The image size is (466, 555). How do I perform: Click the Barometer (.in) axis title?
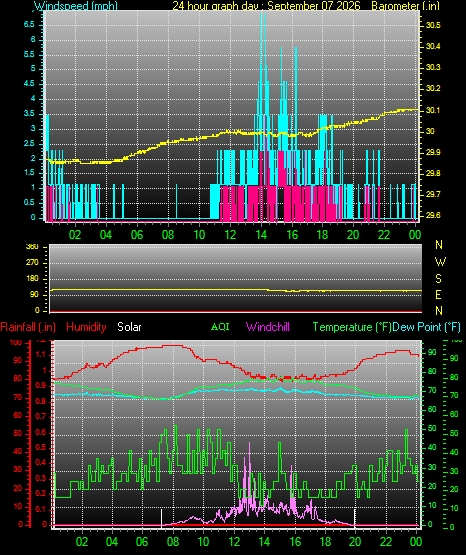tap(405, 5)
